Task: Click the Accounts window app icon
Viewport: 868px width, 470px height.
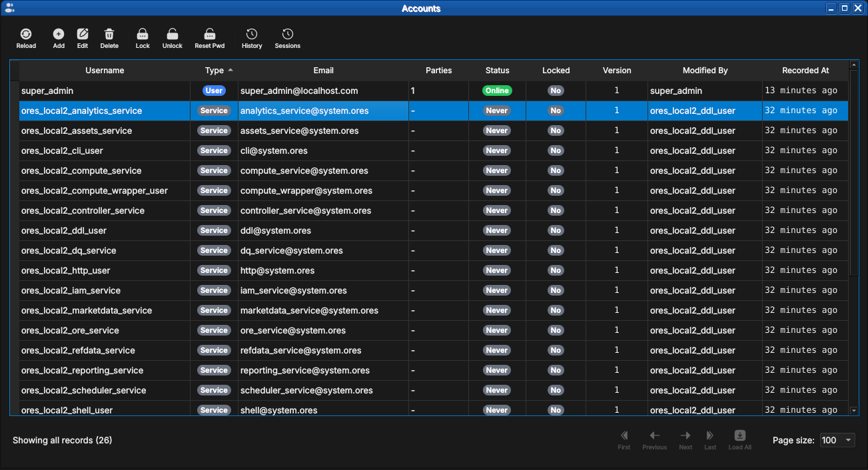Action: [x=9, y=8]
